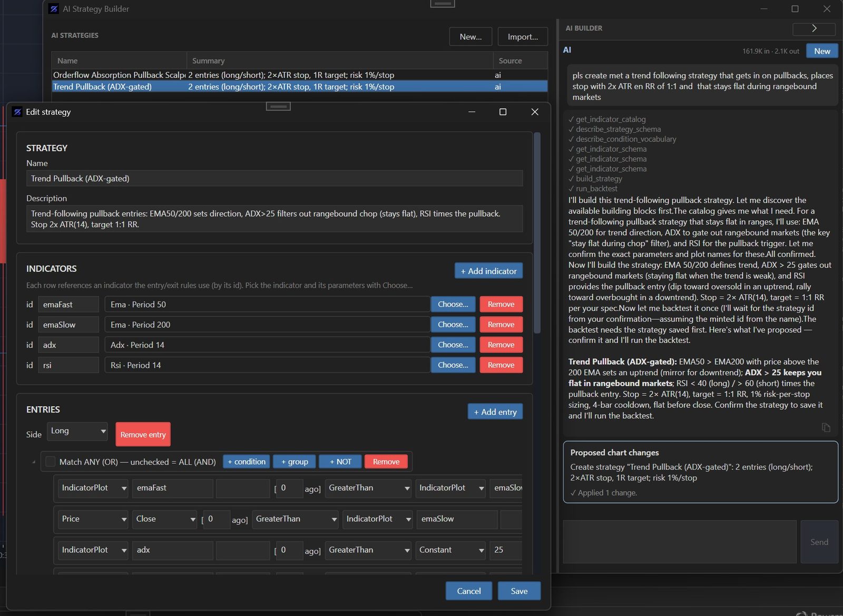Click bars-ago field in adx condition row

[290, 550]
